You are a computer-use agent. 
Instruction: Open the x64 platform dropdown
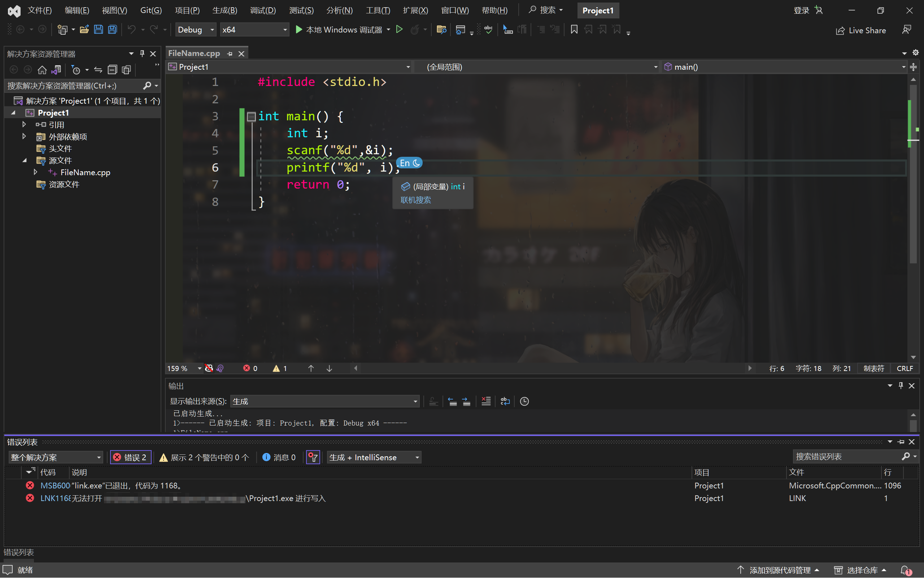tap(254, 29)
